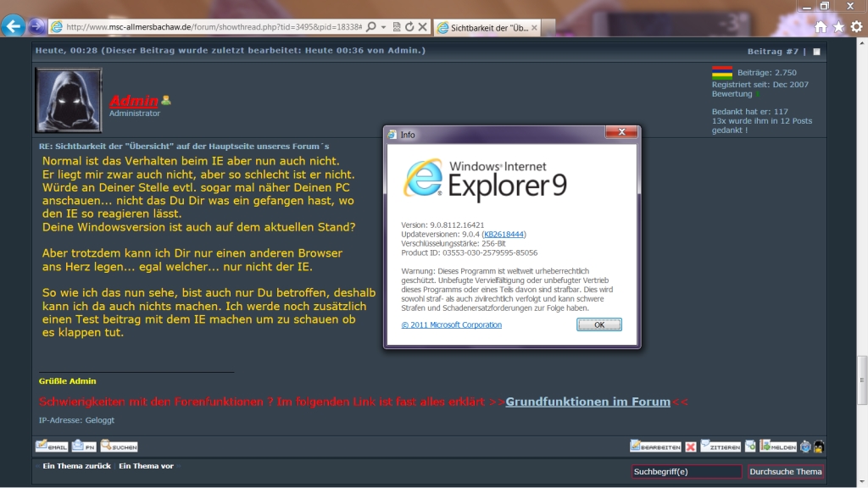
Task: Refresh the page with the reload icon
Action: tap(409, 27)
